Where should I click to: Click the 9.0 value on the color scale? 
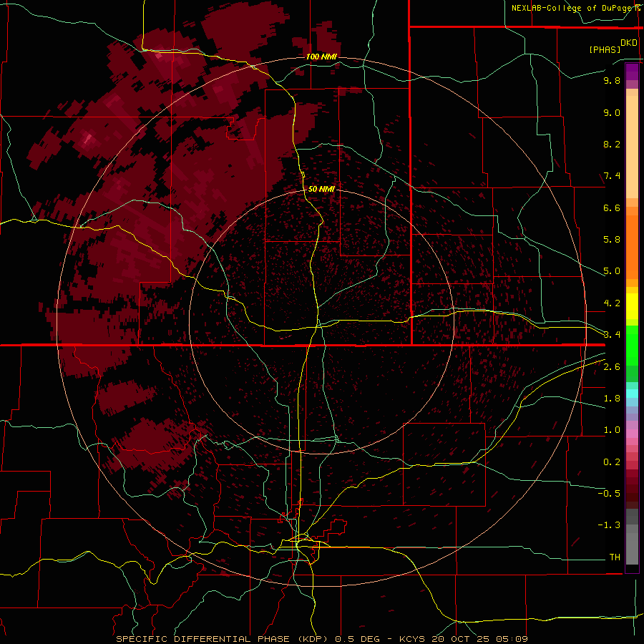point(612,112)
